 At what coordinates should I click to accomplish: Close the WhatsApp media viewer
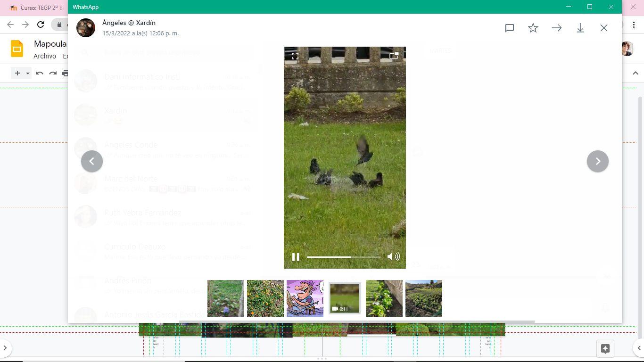pos(604,28)
